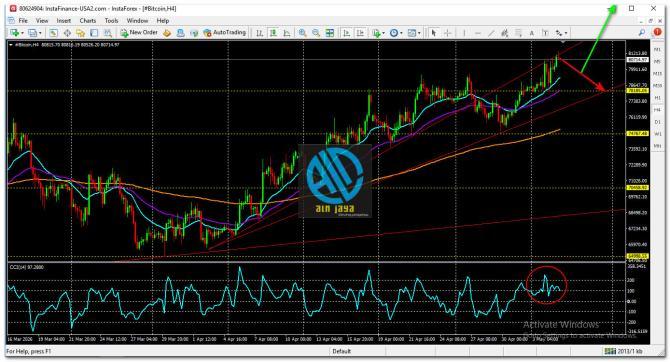The height and width of the screenshot is (362, 670).
Task: Switch to M15 timeframe
Action: click(x=658, y=74)
